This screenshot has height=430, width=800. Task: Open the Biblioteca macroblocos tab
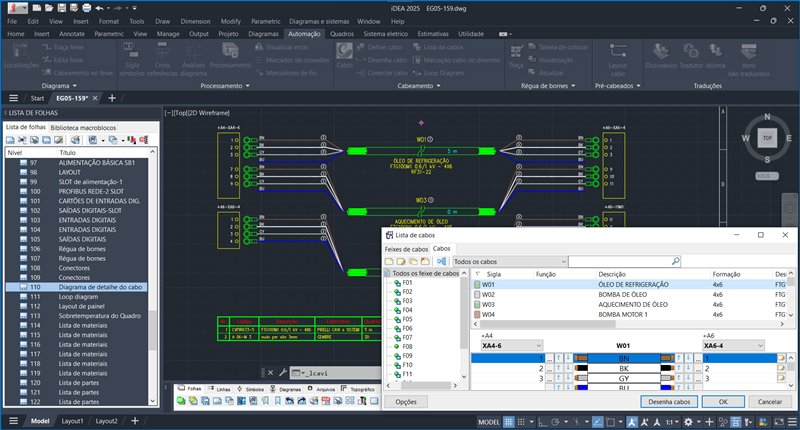(83, 128)
